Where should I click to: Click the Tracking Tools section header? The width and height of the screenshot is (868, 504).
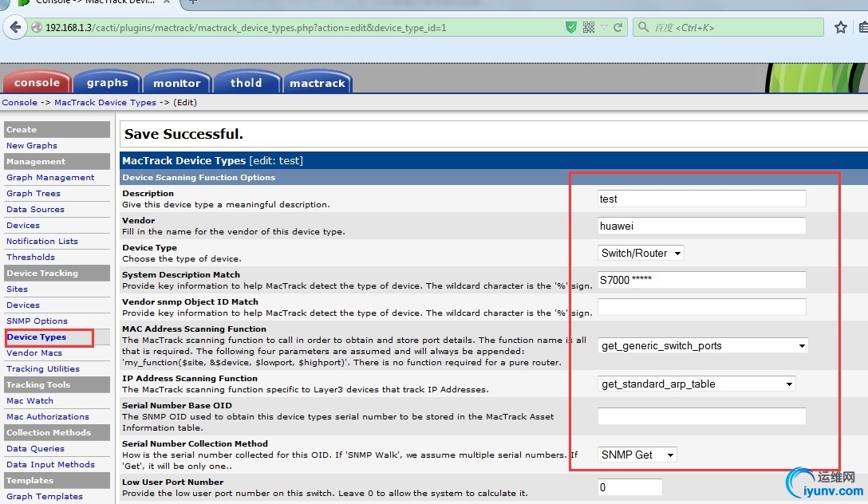coord(57,385)
